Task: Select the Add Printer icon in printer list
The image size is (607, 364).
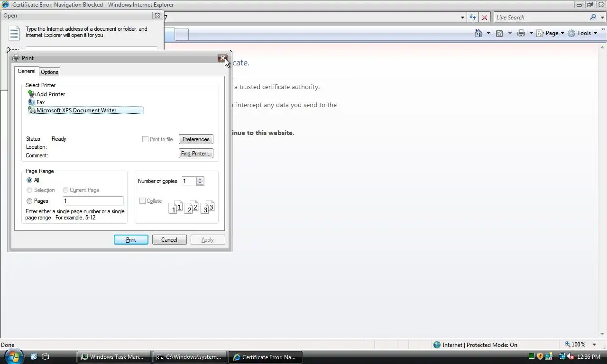Action: click(x=32, y=94)
